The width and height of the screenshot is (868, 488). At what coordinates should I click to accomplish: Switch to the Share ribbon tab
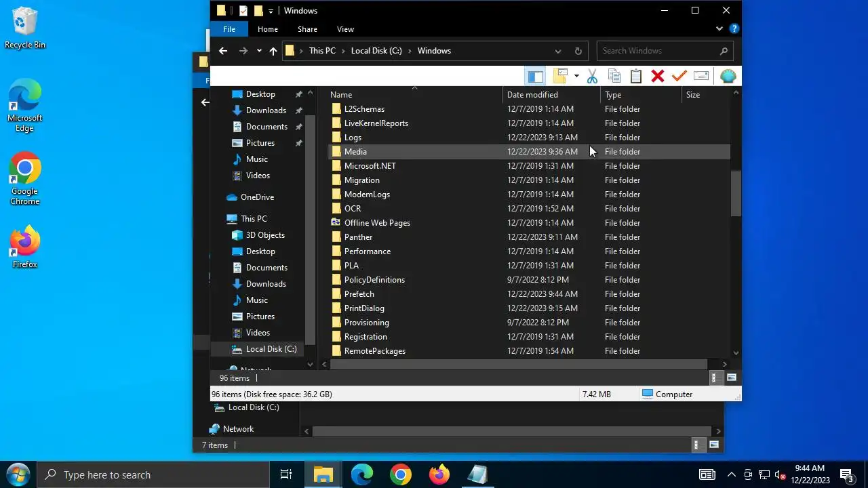307,29
